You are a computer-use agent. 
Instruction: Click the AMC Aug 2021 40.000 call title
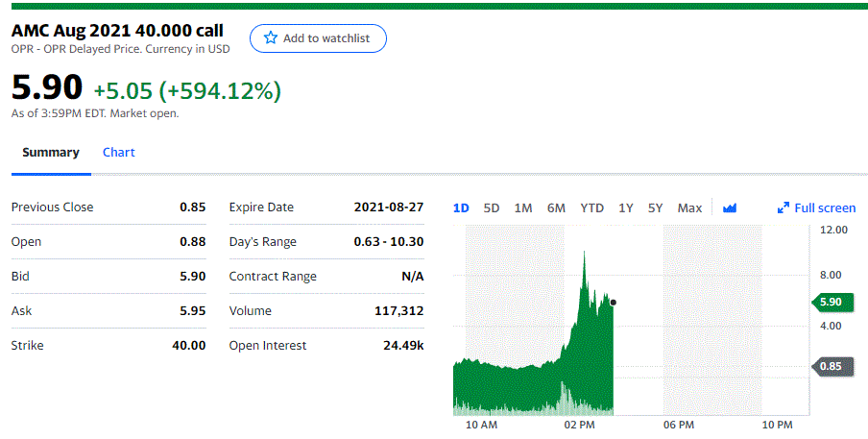click(117, 31)
